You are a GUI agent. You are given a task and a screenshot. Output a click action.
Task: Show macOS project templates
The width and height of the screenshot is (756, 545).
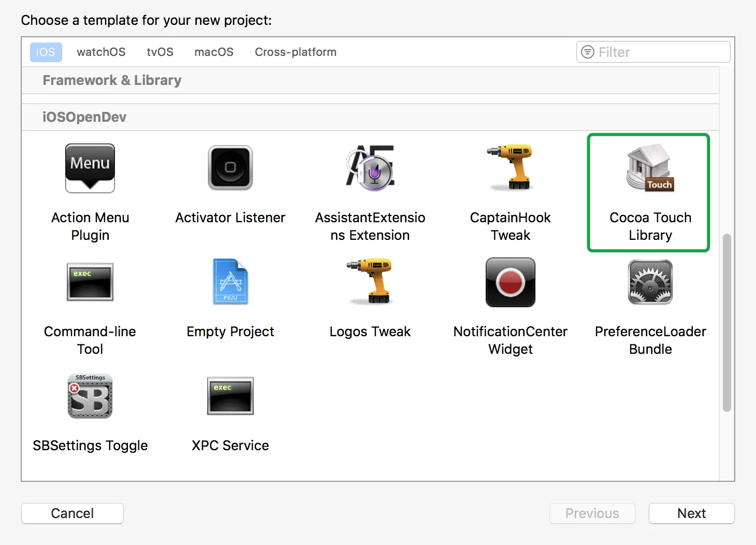click(x=214, y=52)
